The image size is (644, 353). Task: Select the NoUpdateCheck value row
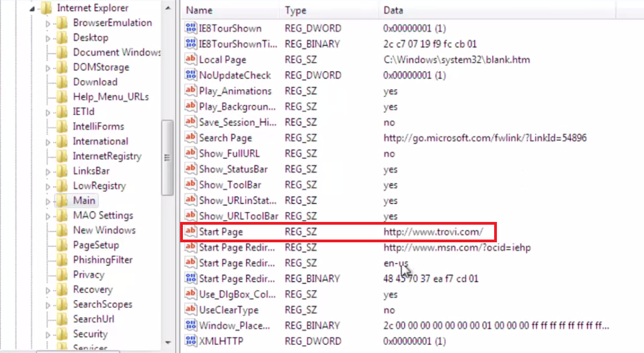(235, 75)
